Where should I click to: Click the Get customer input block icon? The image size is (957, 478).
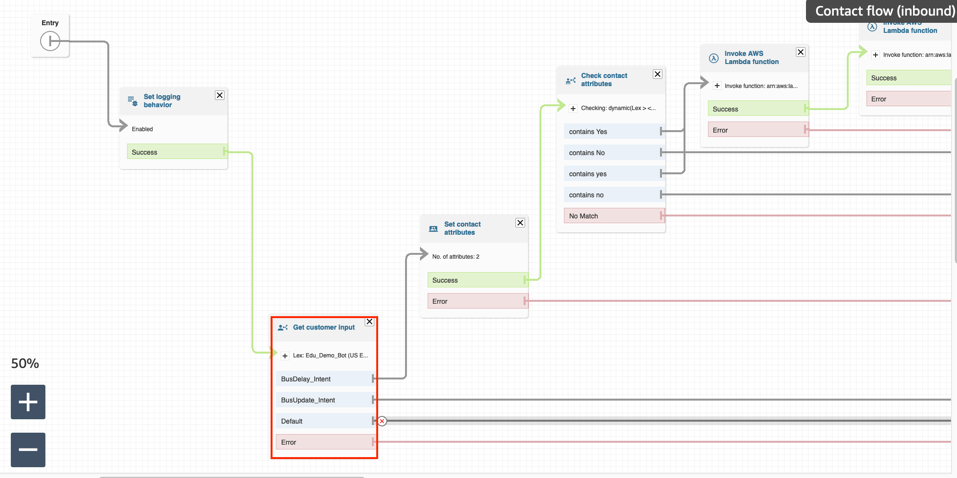[283, 327]
